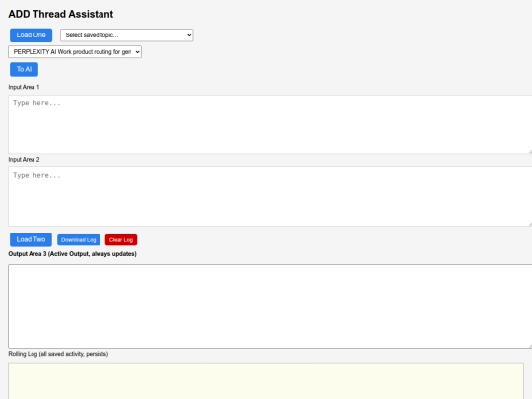Click the Load One button
Screen dimensions: 532x399
[31, 35]
